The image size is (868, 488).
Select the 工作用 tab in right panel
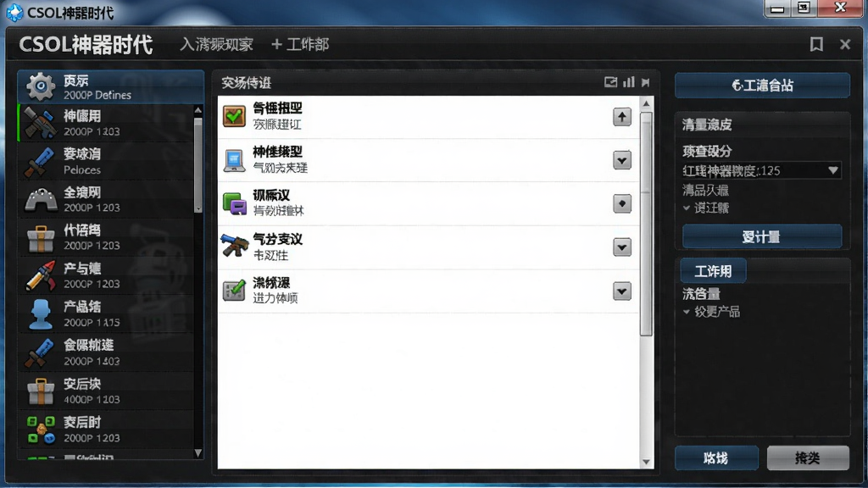click(x=713, y=271)
